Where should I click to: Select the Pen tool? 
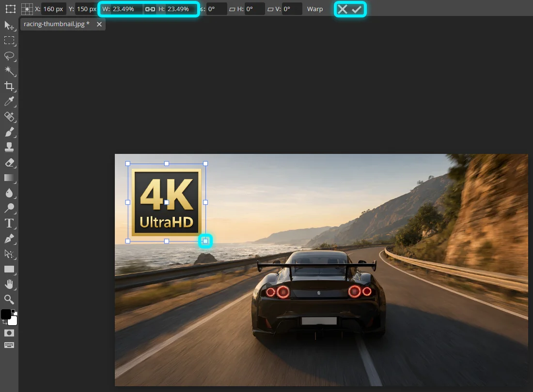coord(9,239)
